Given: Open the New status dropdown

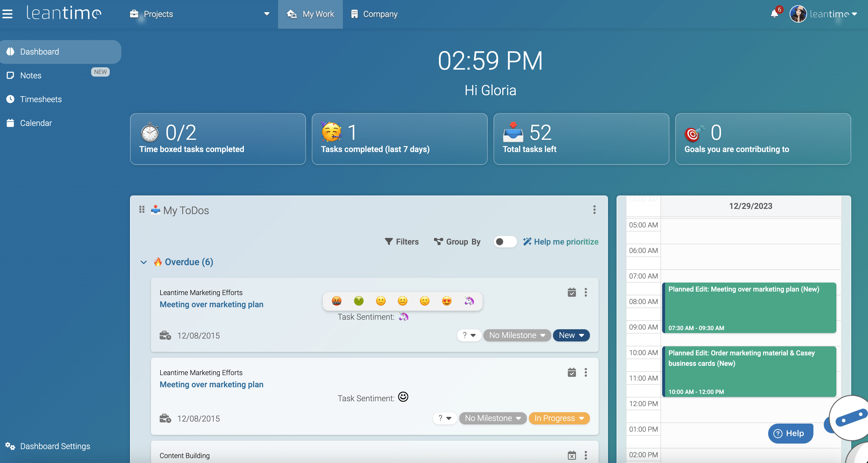Looking at the screenshot, I should (571, 335).
